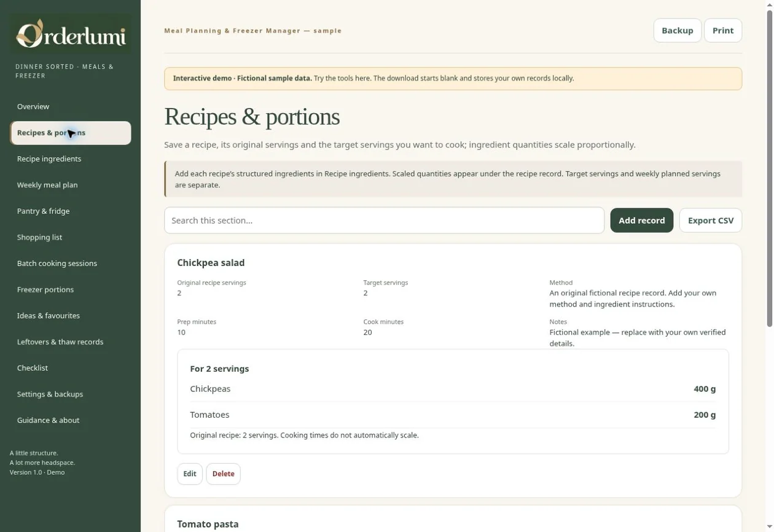774x532 pixels.
Task: Select Recipes & portions in sidebar
Action: (71, 133)
